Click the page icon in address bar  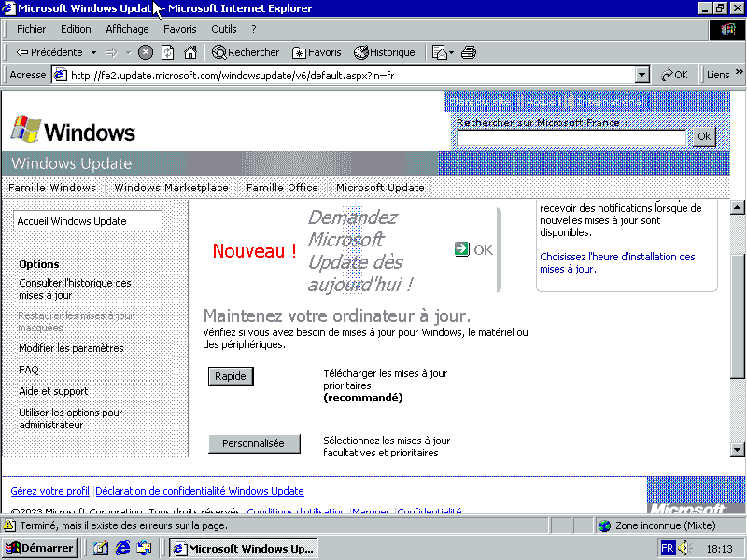click(x=60, y=76)
